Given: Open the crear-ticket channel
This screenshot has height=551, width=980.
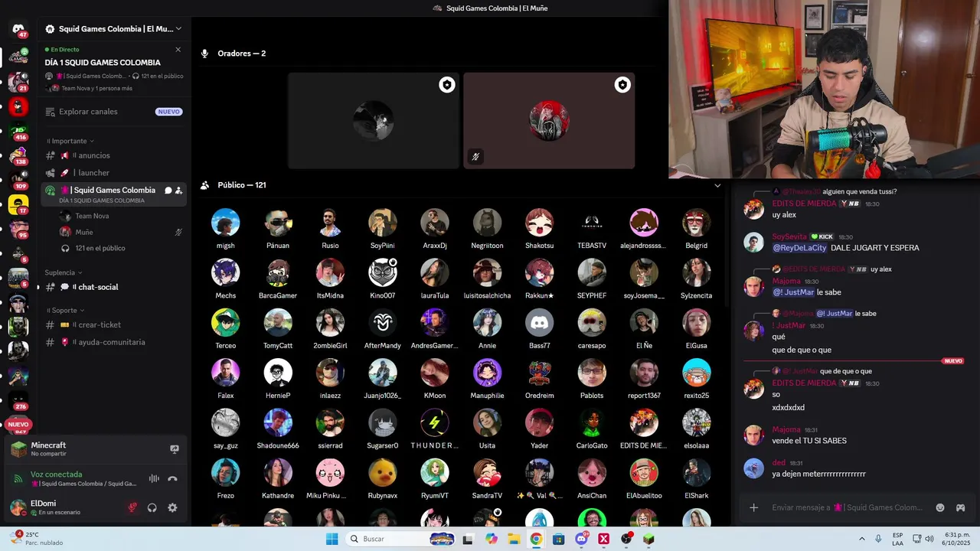Looking at the screenshot, I should 113,324.
